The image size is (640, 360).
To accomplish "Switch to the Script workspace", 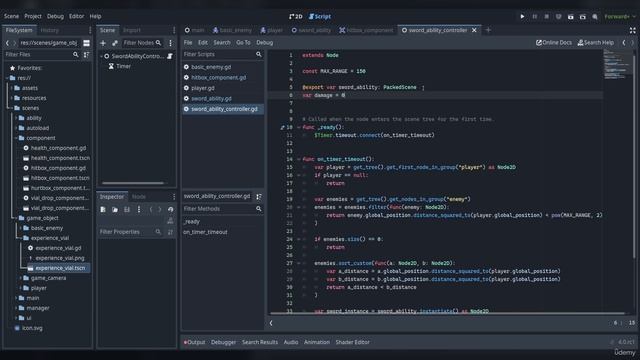I will point(320,17).
